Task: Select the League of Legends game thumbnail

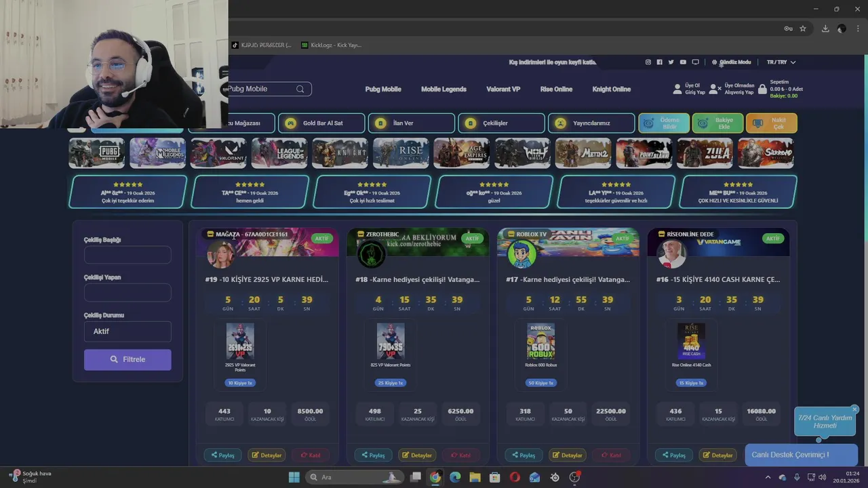Action: point(279,153)
